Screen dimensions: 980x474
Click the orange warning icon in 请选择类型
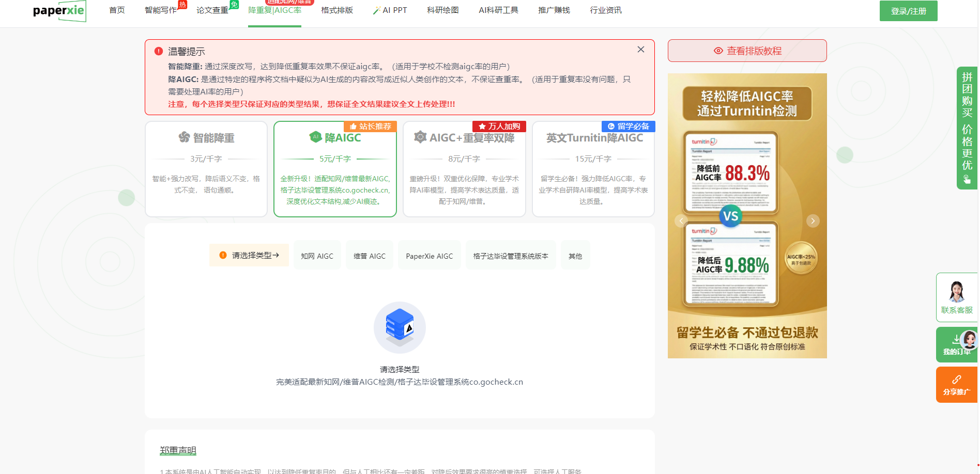click(x=223, y=255)
